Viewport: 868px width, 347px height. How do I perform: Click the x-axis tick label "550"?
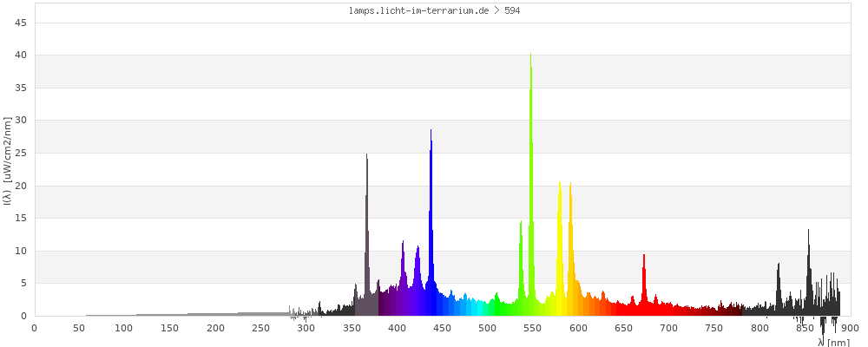coord(533,329)
